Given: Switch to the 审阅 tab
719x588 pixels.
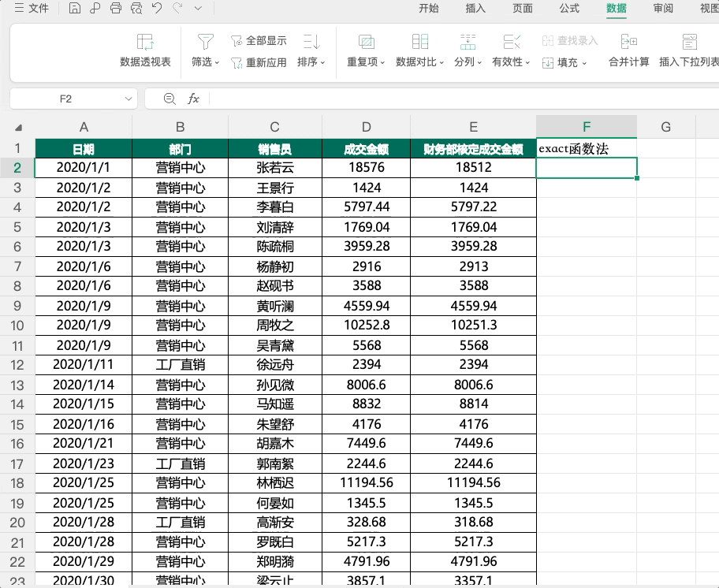Looking at the screenshot, I should click(663, 8).
